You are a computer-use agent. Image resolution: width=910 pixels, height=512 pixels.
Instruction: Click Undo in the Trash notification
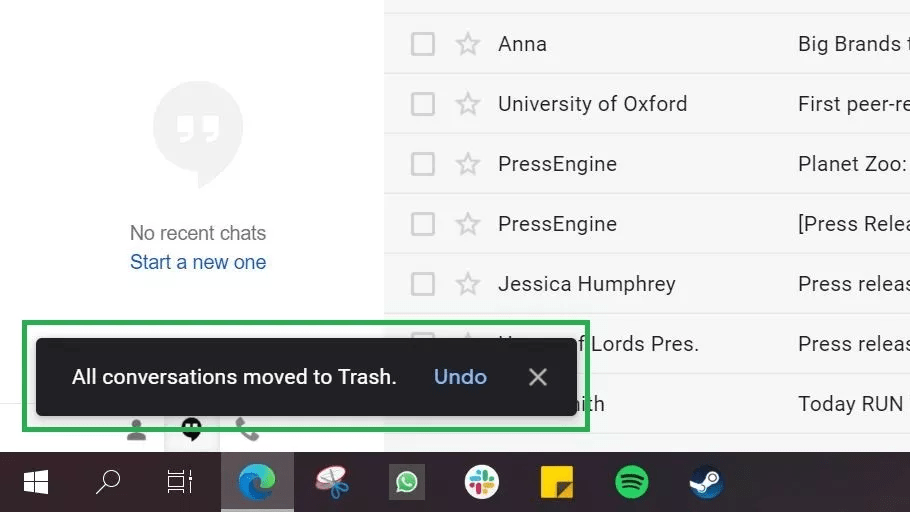[x=460, y=377]
